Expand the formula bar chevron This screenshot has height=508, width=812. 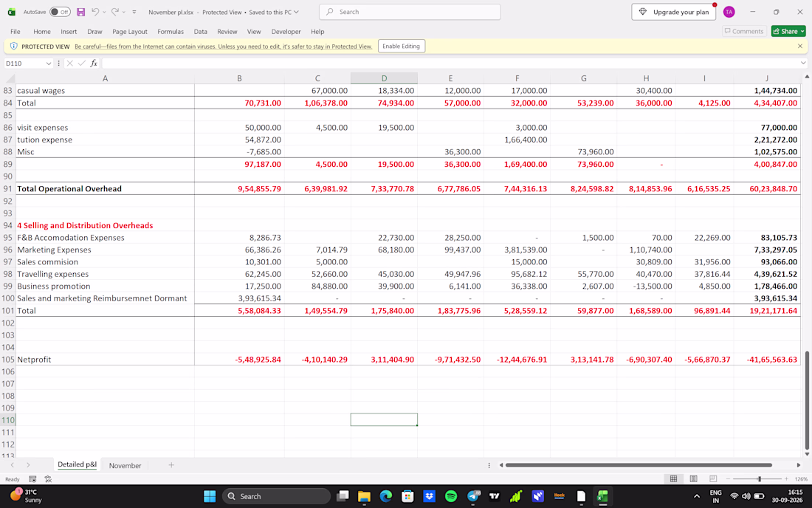803,63
